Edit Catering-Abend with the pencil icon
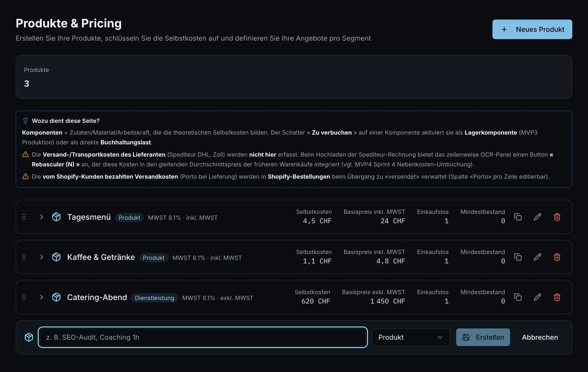588x372 pixels. pos(537,297)
